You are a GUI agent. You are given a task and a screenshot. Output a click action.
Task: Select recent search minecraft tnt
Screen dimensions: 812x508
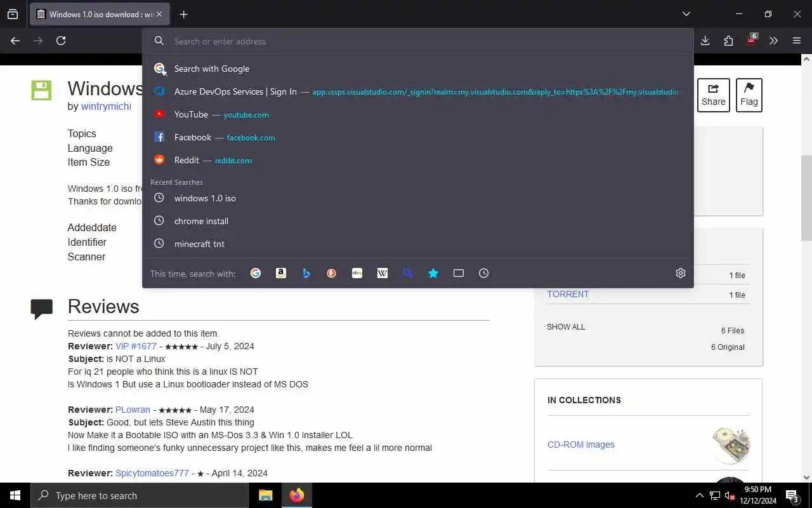click(418, 244)
